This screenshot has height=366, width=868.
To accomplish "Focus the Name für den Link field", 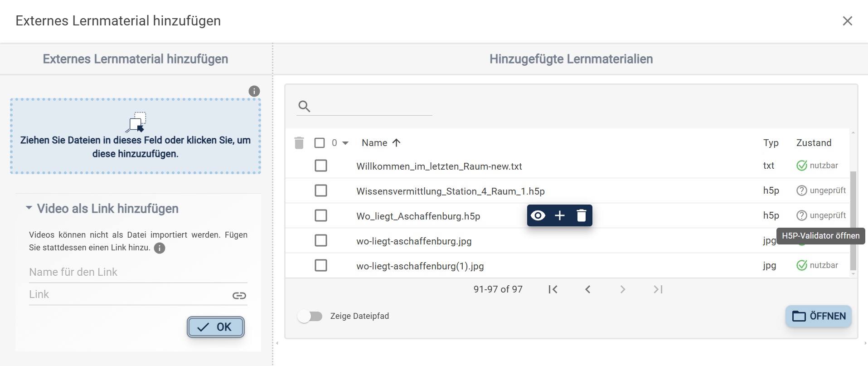I will tap(138, 272).
